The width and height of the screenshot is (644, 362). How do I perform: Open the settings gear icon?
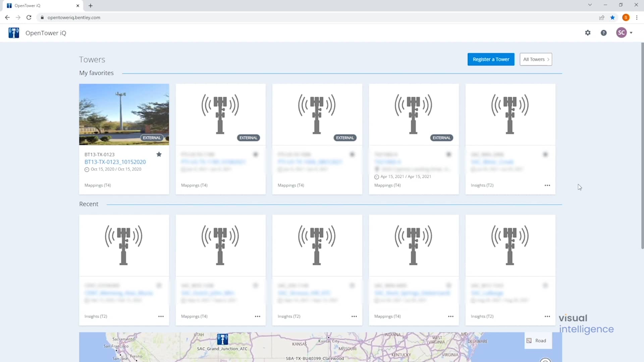[x=588, y=33]
